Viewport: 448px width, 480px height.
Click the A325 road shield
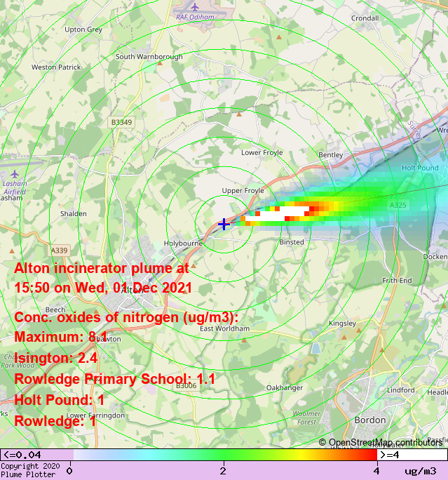coord(398,205)
